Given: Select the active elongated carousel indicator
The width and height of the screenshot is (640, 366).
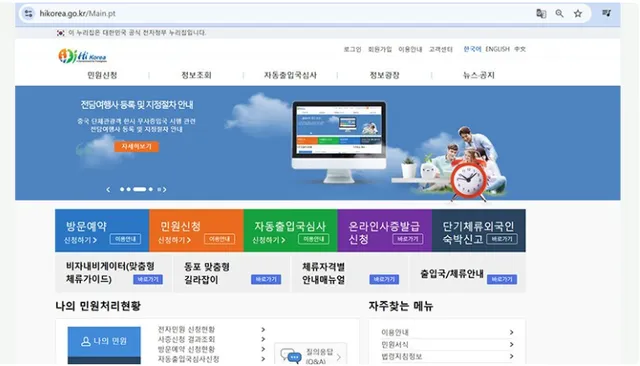Looking at the screenshot, I should 139,189.
